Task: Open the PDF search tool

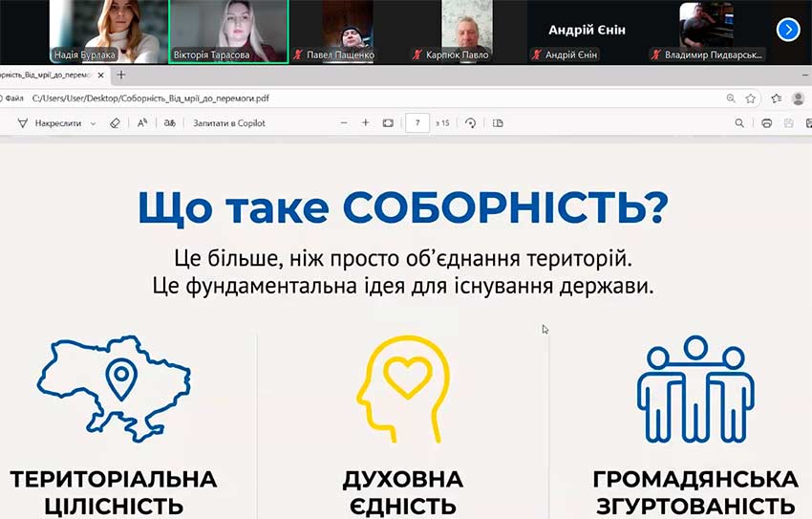Action: (x=739, y=123)
